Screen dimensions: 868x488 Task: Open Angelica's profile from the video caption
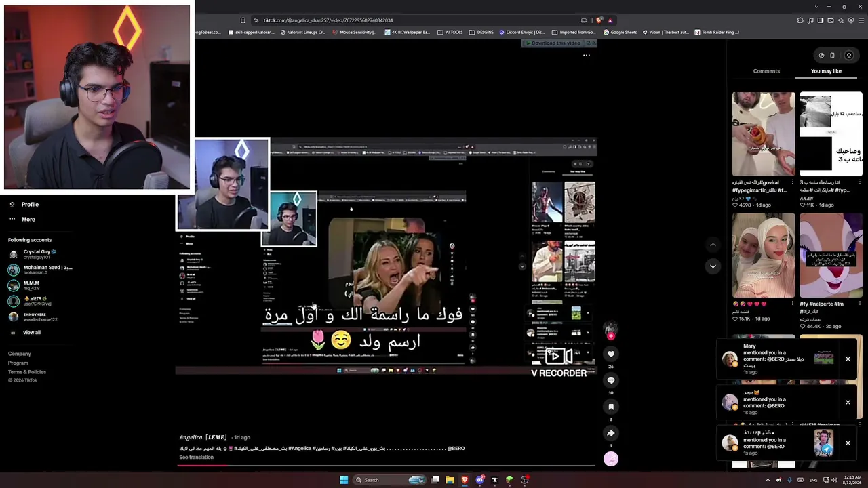203,437
